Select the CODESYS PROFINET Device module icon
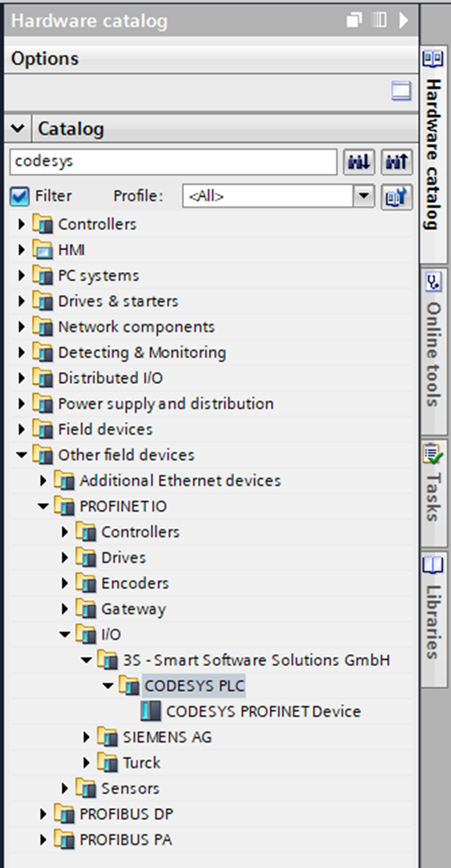 [151, 712]
